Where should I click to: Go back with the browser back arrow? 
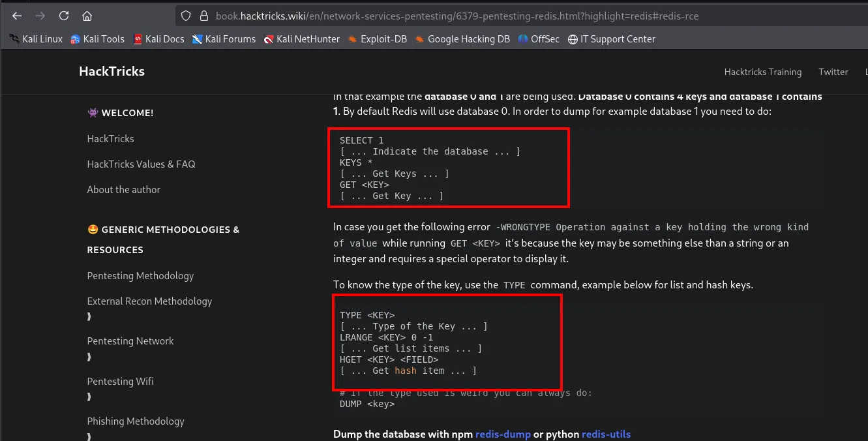tap(17, 16)
